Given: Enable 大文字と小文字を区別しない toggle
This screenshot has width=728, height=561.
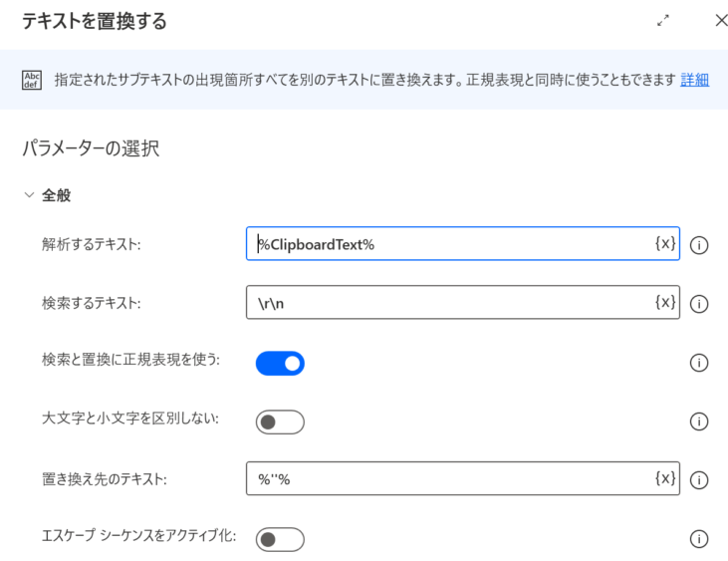Looking at the screenshot, I should [x=280, y=421].
